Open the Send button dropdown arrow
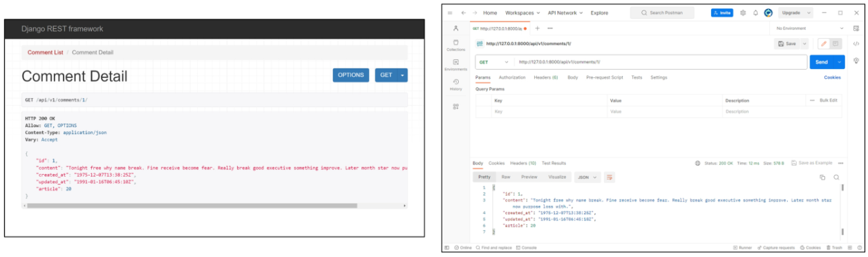This screenshot has height=257, width=868. coord(840,62)
